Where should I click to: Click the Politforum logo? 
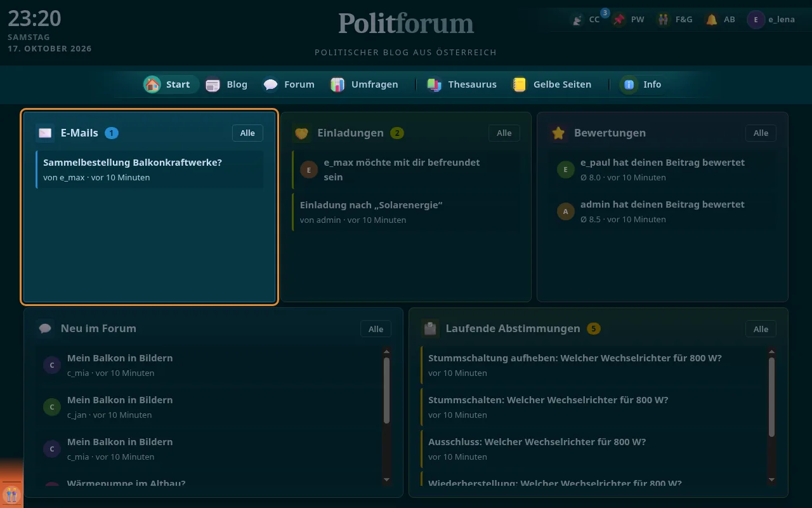(x=406, y=24)
